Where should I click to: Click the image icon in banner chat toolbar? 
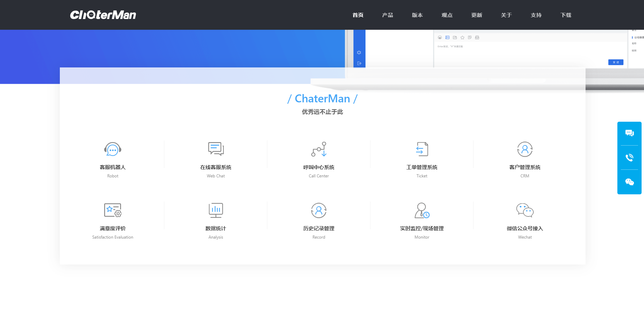(x=447, y=37)
